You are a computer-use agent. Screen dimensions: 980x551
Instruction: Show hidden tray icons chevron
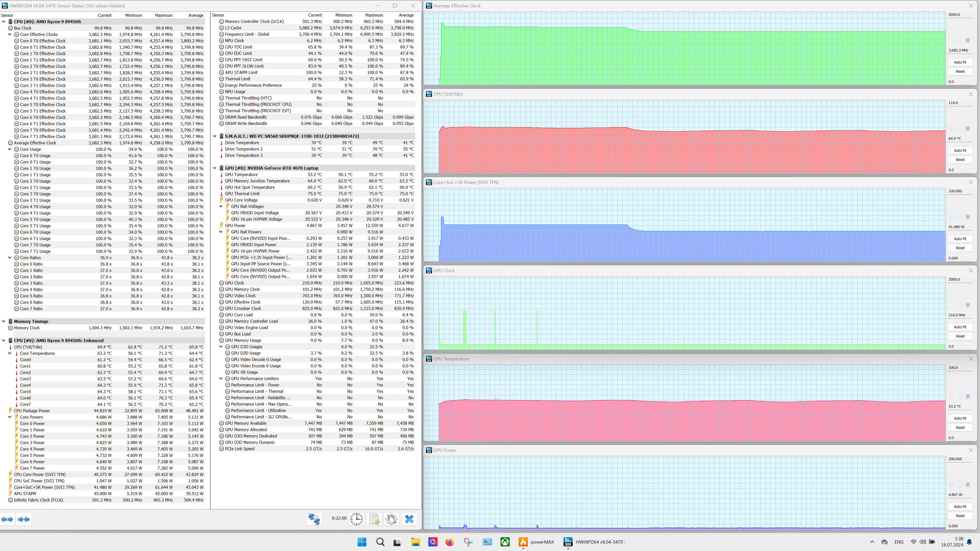[872, 542]
